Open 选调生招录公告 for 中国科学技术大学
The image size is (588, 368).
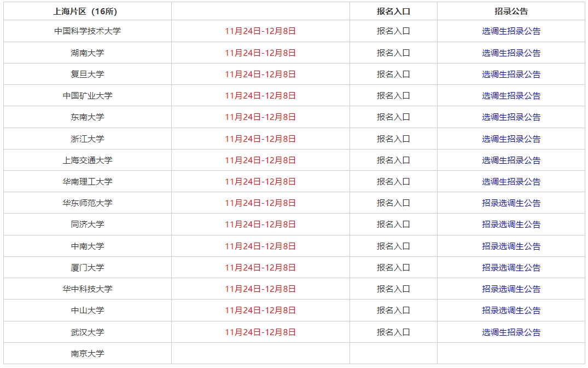pos(511,31)
